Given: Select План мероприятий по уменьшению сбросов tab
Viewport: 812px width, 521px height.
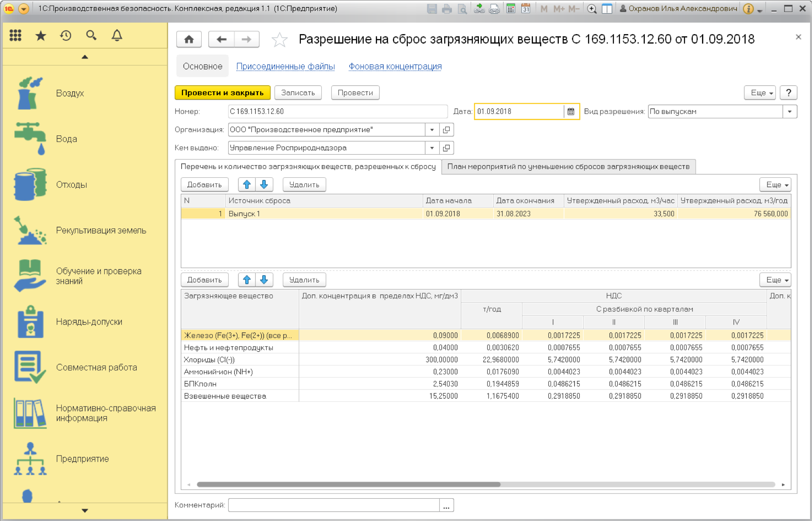Looking at the screenshot, I should (568, 166).
